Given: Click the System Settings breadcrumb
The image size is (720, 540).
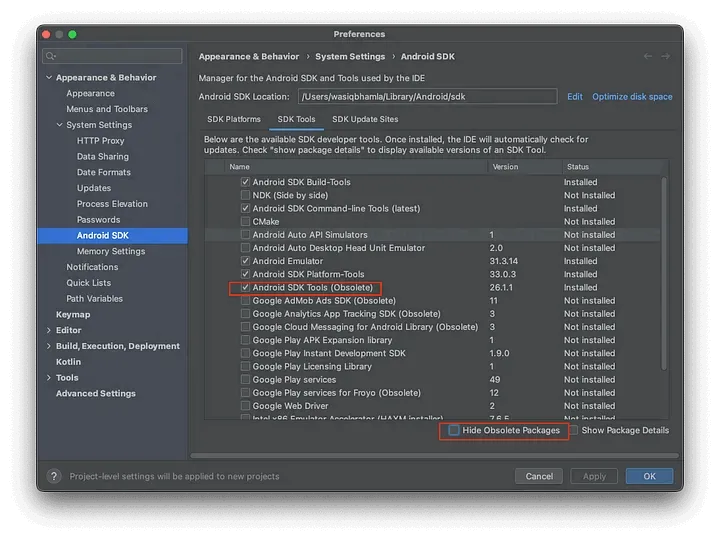Looking at the screenshot, I should click(x=350, y=56).
